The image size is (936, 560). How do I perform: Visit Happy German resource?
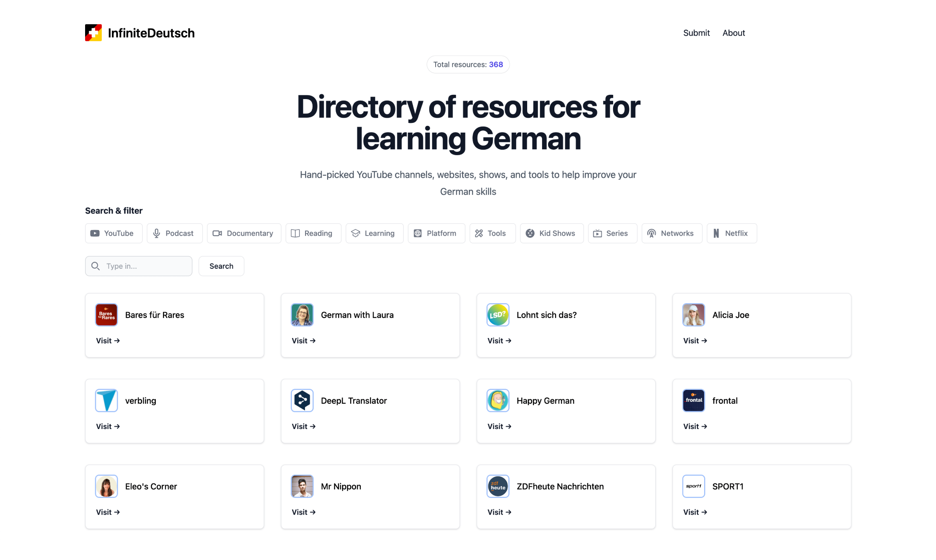(499, 426)
